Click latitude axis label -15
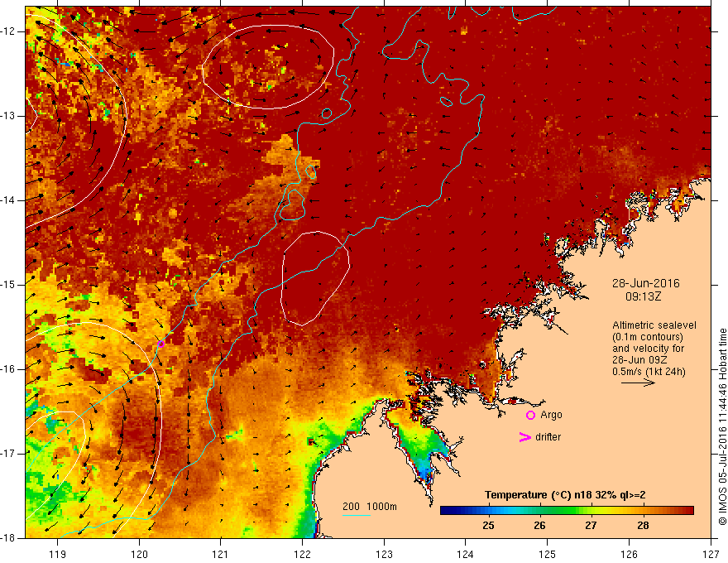Viewport: 728px width, 563px height. pyautogui.click(x=9, y=285)
